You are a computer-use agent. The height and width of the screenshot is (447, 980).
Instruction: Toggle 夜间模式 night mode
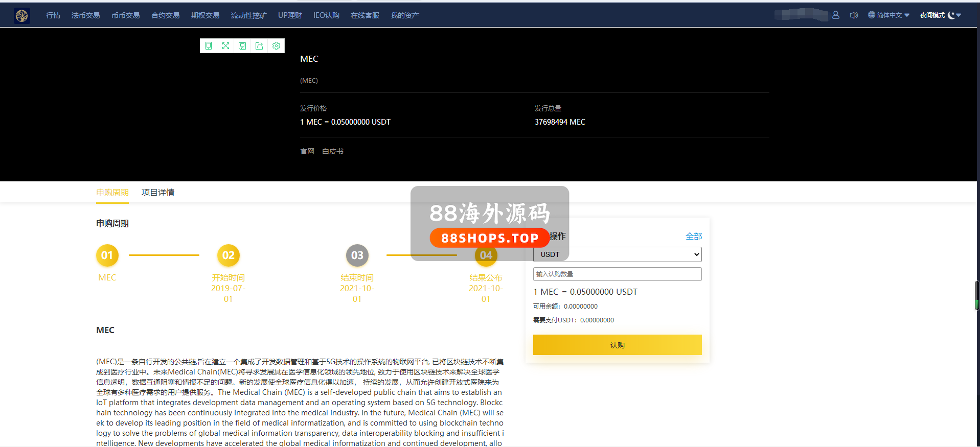(940, 15)
